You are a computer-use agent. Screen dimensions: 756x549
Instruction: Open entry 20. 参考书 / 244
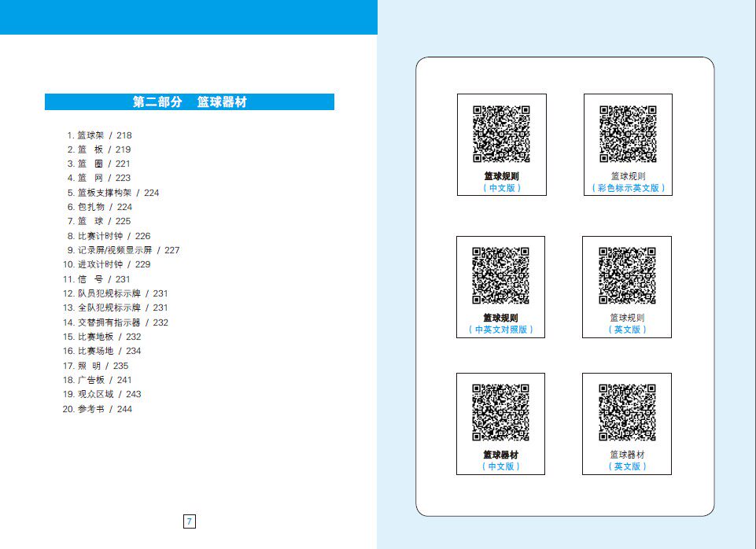pos(98,409)
